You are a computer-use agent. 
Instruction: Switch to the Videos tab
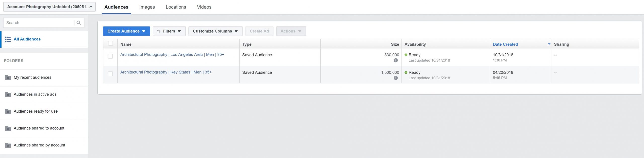pos(204,7)
